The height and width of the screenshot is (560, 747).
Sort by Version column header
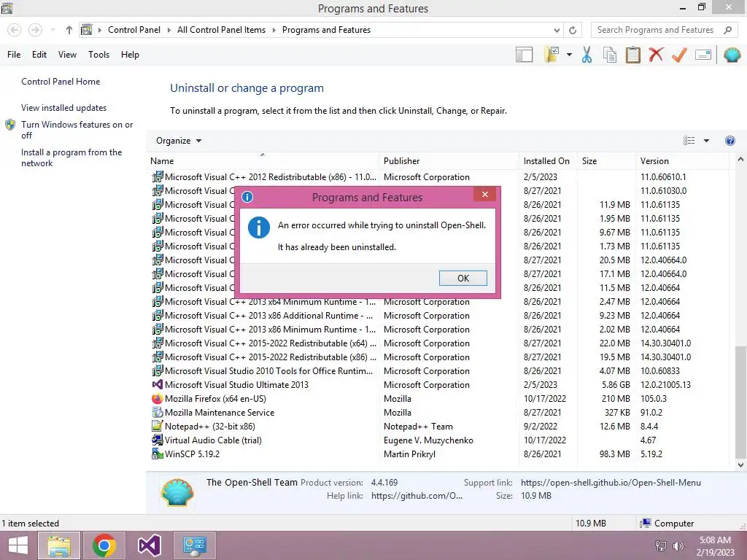[x=682, y=161]
